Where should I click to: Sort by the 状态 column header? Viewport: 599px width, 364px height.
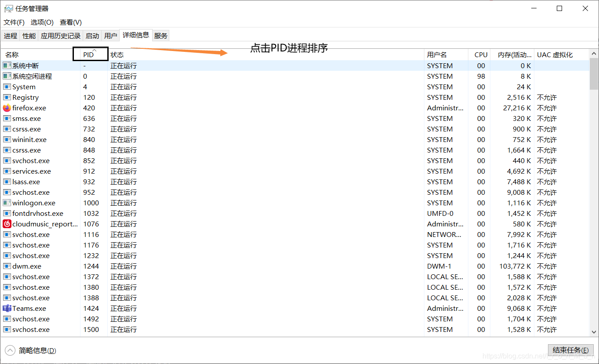[266, 55]
